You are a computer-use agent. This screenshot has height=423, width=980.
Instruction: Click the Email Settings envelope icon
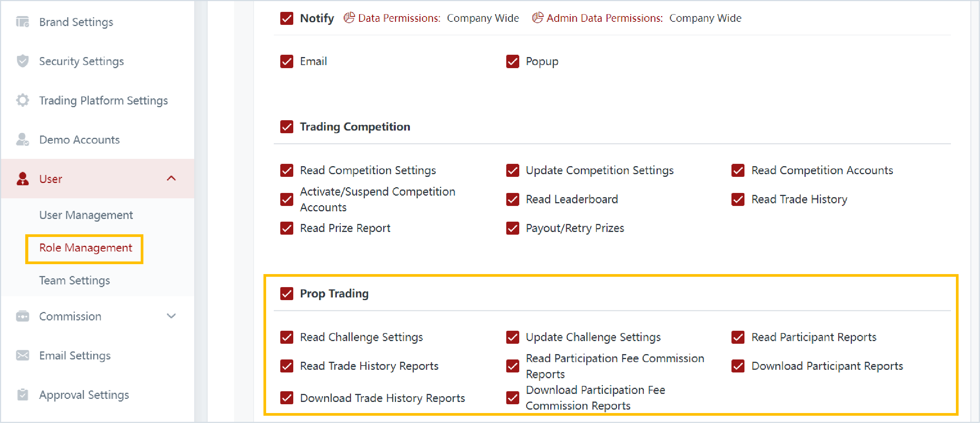pos(23,355)
